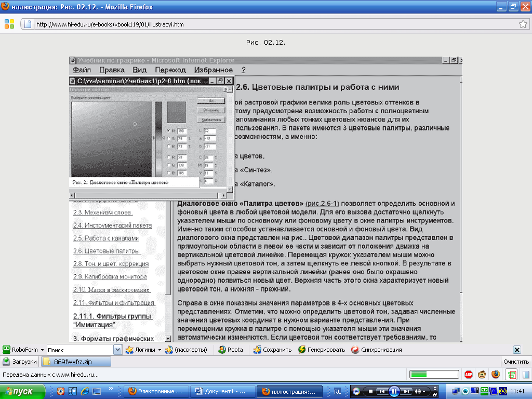Click the Сохранить RoboForm button
This screenshot has height=399, width=532.
[272, 350]
